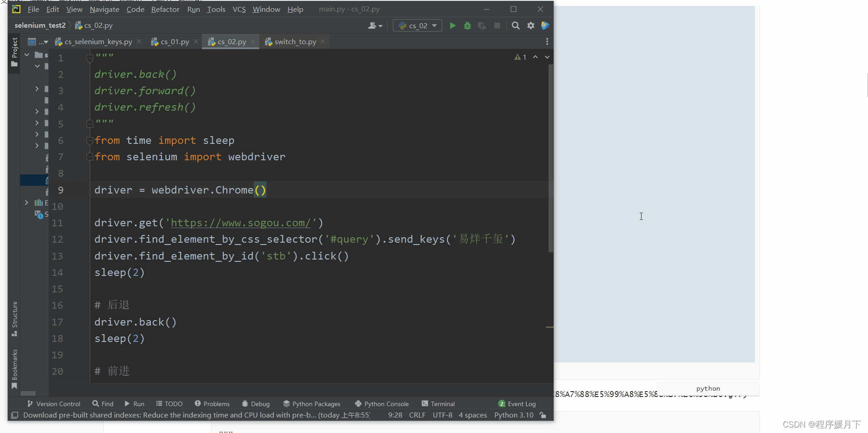Run the cs_02 configuration with green play icon

point(452,25)
